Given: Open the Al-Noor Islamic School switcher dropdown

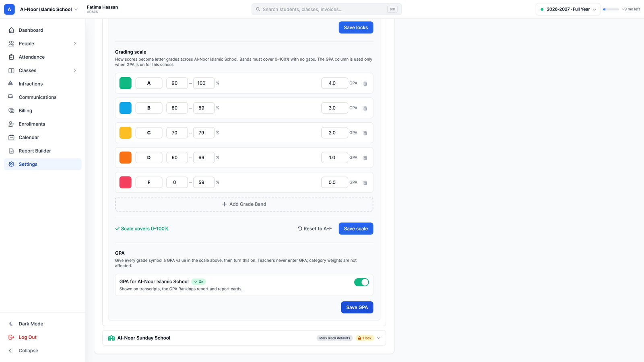Looking at the screenshot, I should coord(49,9).
